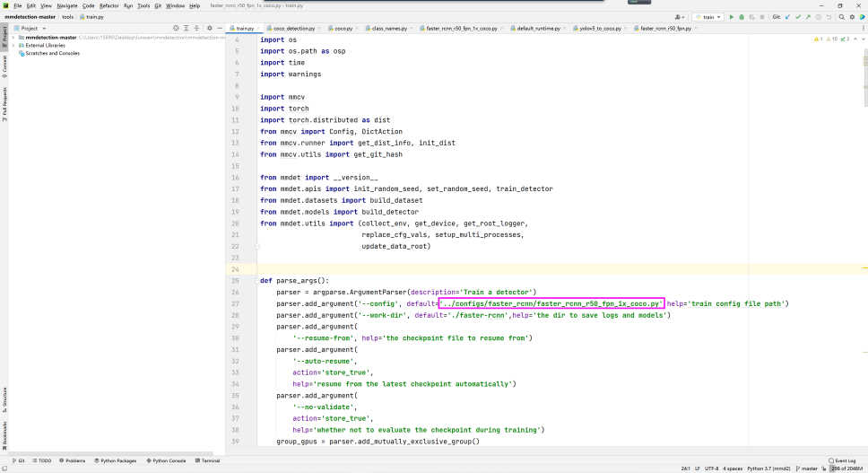The height and width of the screenshot is (473, 868).
Task: Click the Stop process square icon
Action: (x=762, y=17)
